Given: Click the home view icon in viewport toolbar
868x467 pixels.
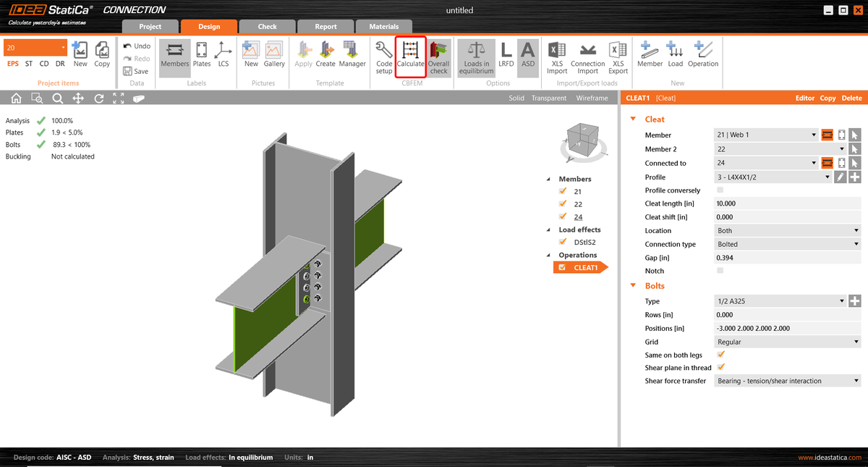Looking at the screenshot, I should point(14,98).
